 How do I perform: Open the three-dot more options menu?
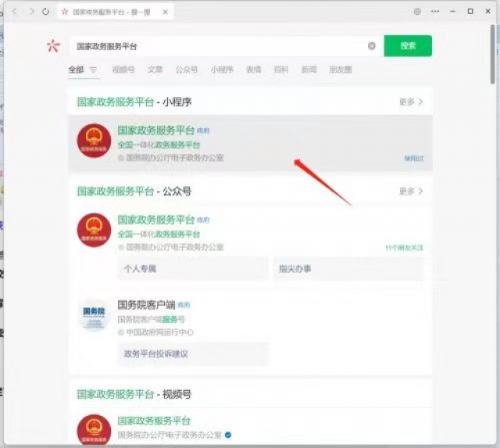435,12
